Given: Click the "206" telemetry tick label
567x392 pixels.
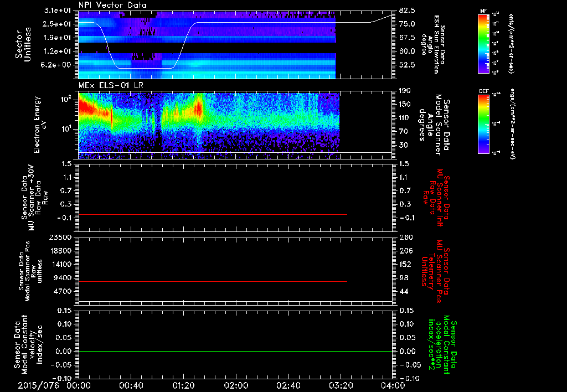Looking at the screenshot, I should pyautogui.click(x=405, y=251).
